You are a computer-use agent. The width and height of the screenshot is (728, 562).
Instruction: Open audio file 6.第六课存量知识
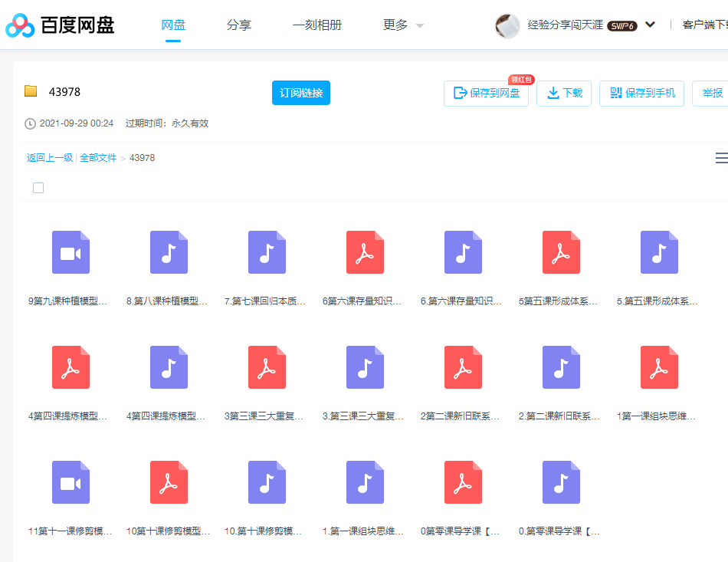pyautogui.click(x=463, y=252)
